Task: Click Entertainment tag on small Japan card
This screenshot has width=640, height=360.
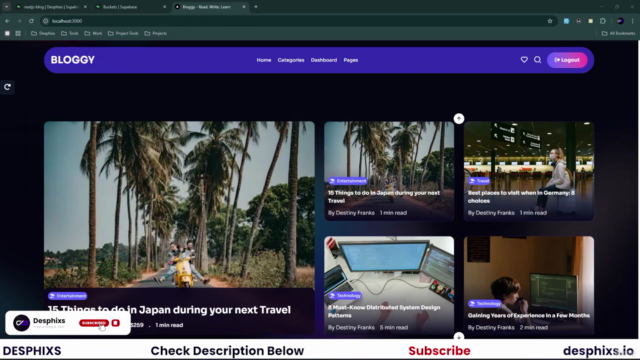Action: point(348,181)
